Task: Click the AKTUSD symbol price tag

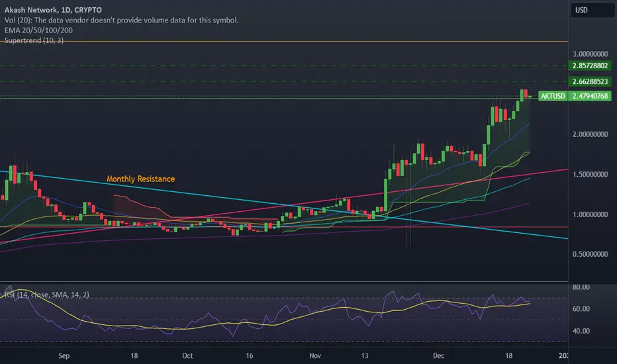Action: (x=553, y=96)
